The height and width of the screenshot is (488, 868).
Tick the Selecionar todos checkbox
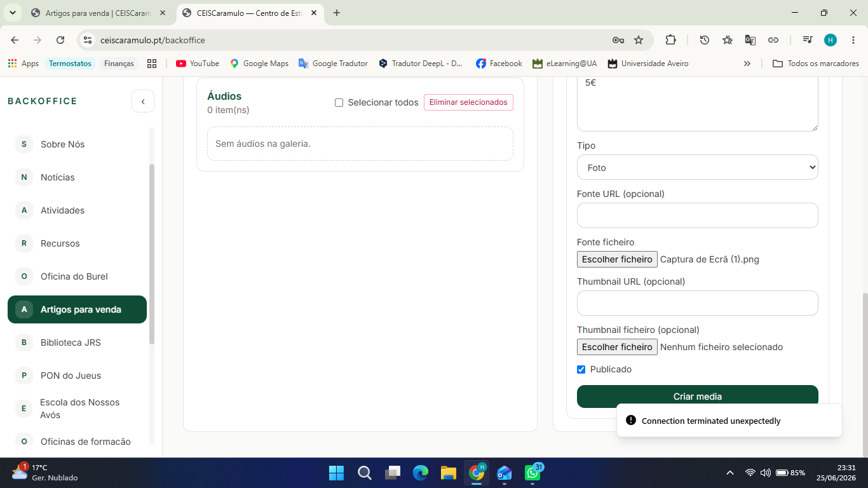click(x=339, y=102)
